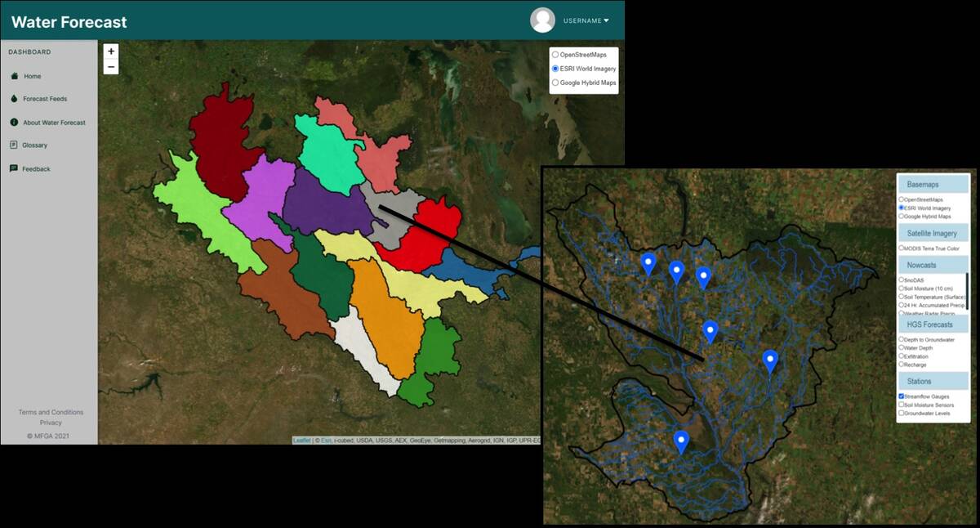Open the USERNAME dropdown menu
Image resolution: width=980 pixels, height=528 pixels.
[x=586, y=20]
